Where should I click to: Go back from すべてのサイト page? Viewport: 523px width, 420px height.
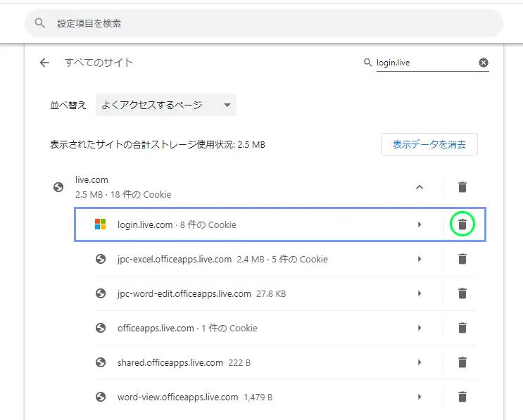tap(44, 63)
